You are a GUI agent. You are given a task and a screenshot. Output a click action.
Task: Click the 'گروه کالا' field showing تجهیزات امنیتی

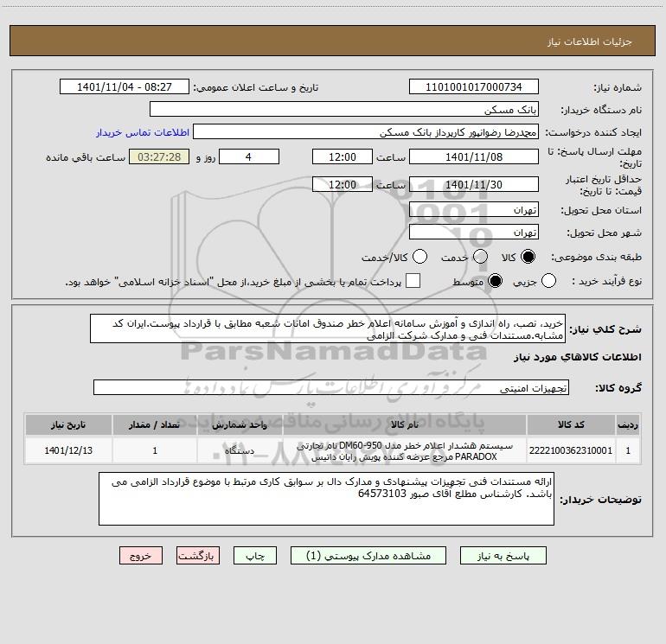coord(331,388)
